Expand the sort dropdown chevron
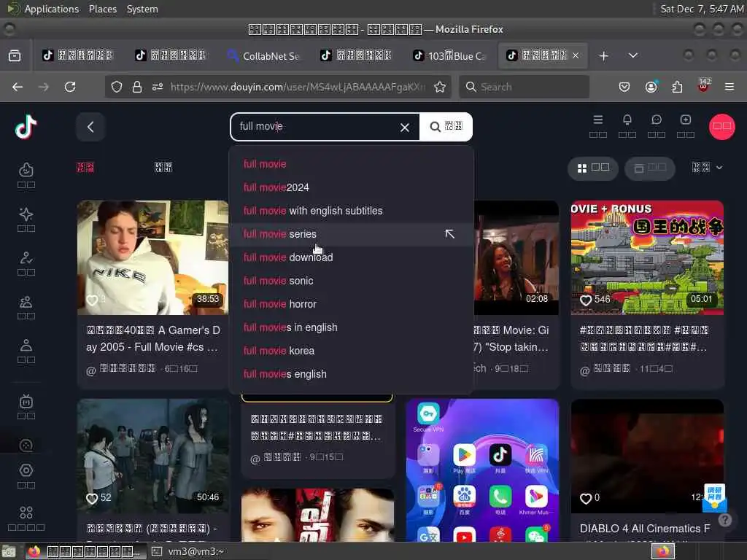This screenshot has width=747, height=560. click(719, 168)
